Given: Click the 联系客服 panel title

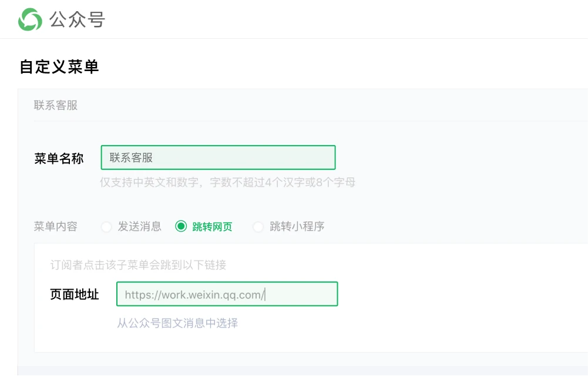Looking at the screenshot, I should (55, 105).
